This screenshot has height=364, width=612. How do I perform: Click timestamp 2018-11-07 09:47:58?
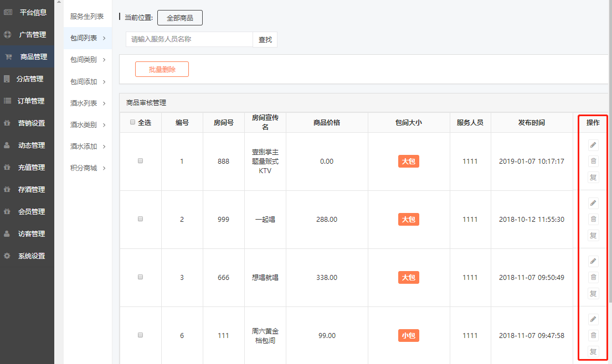(532, 336)
